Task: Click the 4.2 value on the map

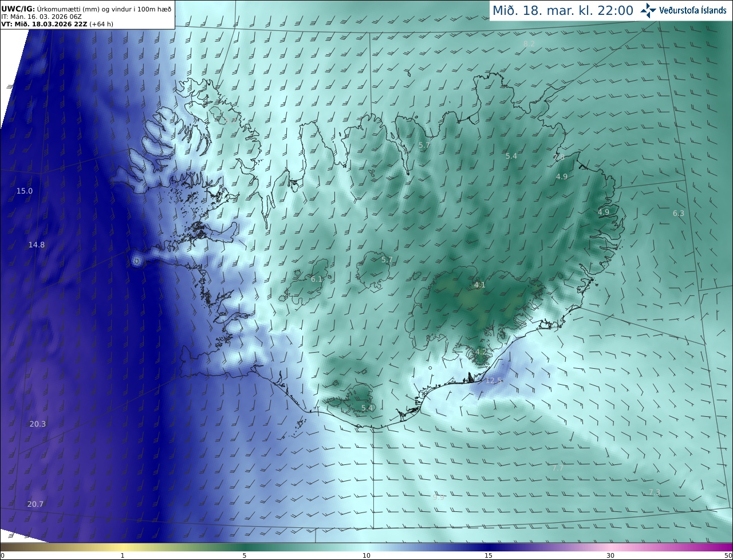Action: [x=480, y=352]
